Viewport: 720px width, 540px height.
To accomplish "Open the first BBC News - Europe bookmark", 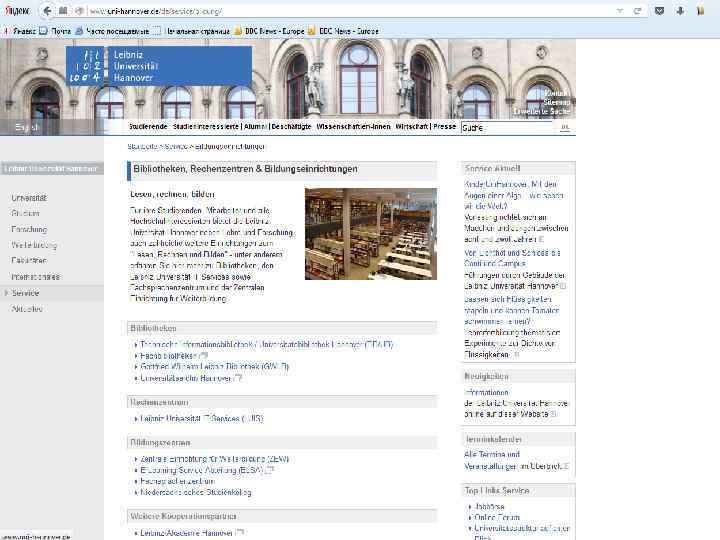I will point(269,31).
